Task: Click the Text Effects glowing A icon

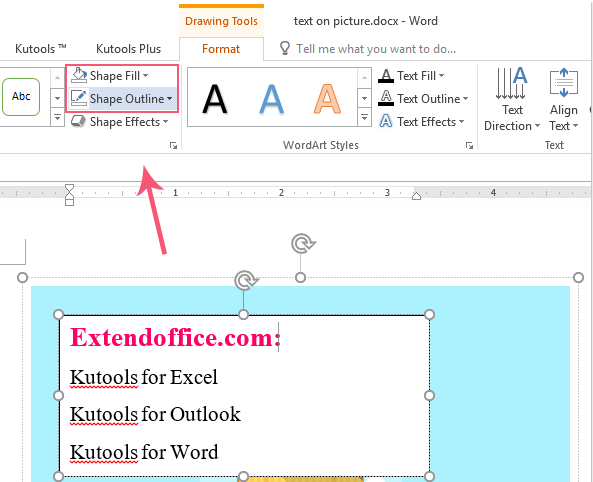Action: pyautogui.click(x=386, y=121)
